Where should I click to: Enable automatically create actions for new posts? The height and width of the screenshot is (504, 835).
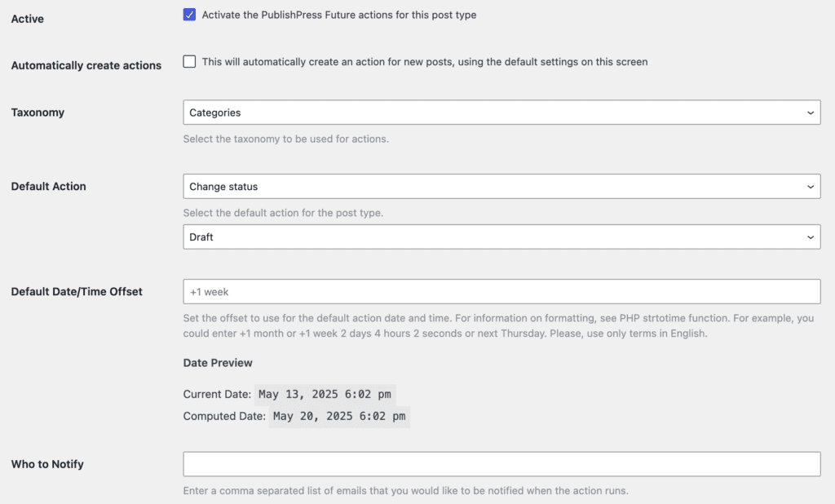point(189,61)
